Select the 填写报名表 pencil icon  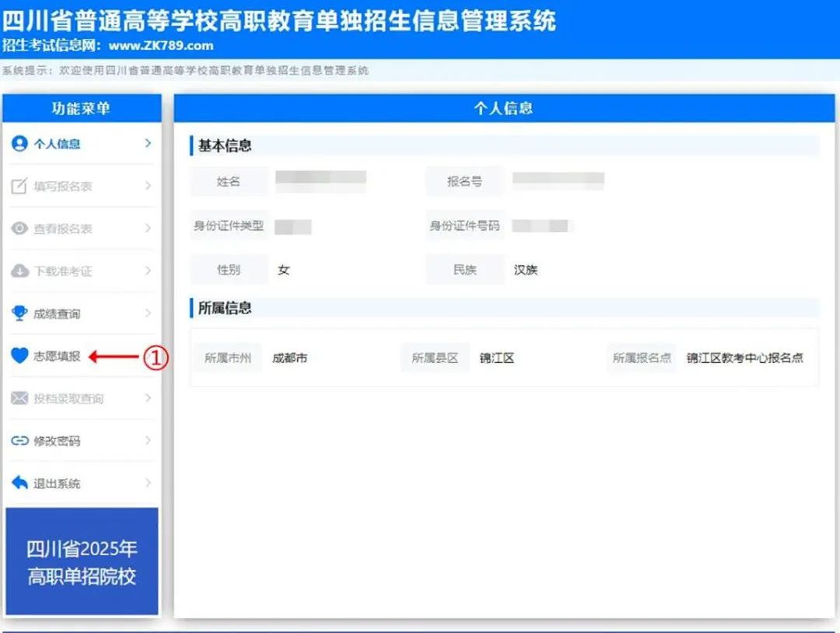click(22, 186)
